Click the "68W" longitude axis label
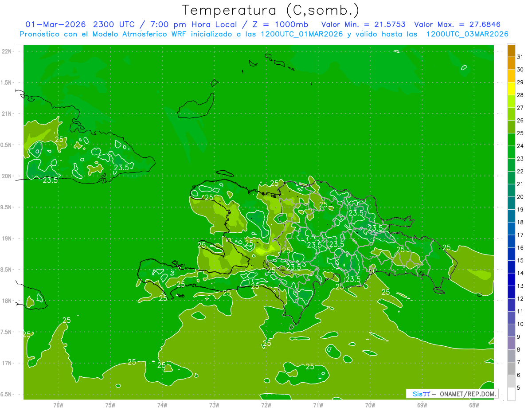Image resolution: width=532 pixels, height=411 pixels. click(474, 405)
